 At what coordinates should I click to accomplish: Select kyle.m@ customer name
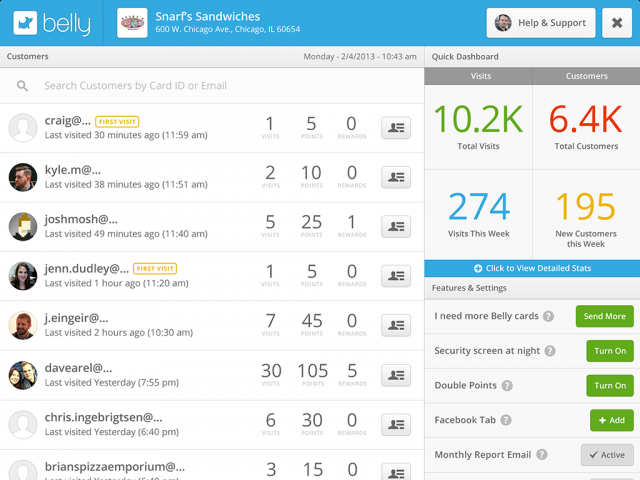(73, 170)
